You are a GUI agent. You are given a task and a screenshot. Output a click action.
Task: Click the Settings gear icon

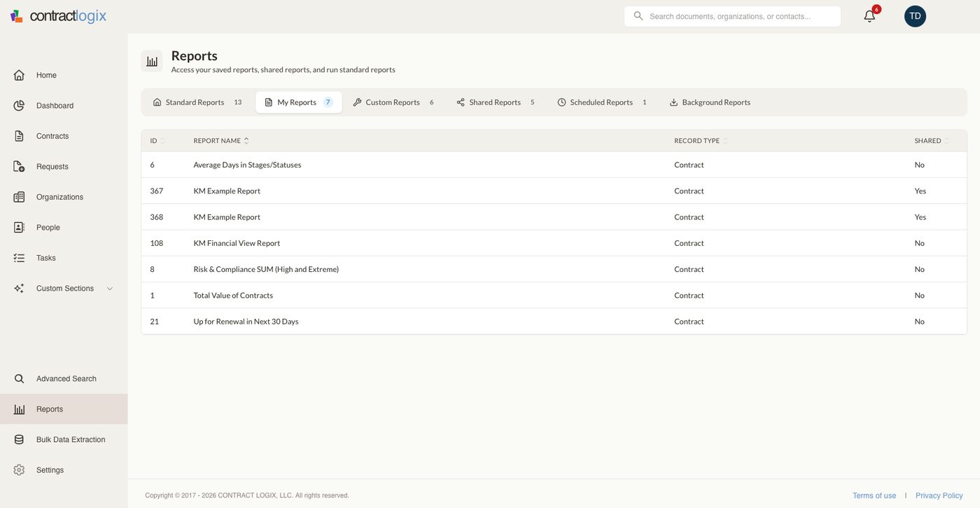coord(19,470)
